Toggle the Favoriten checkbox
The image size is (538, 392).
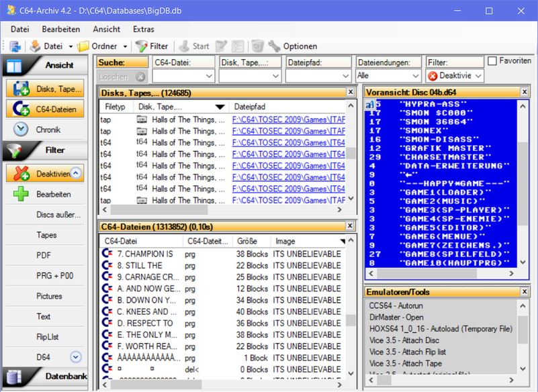click(x=492, y=61)
